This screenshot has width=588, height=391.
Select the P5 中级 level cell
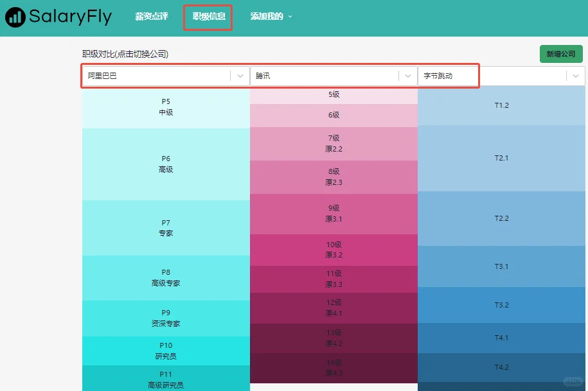click(166, 107)
